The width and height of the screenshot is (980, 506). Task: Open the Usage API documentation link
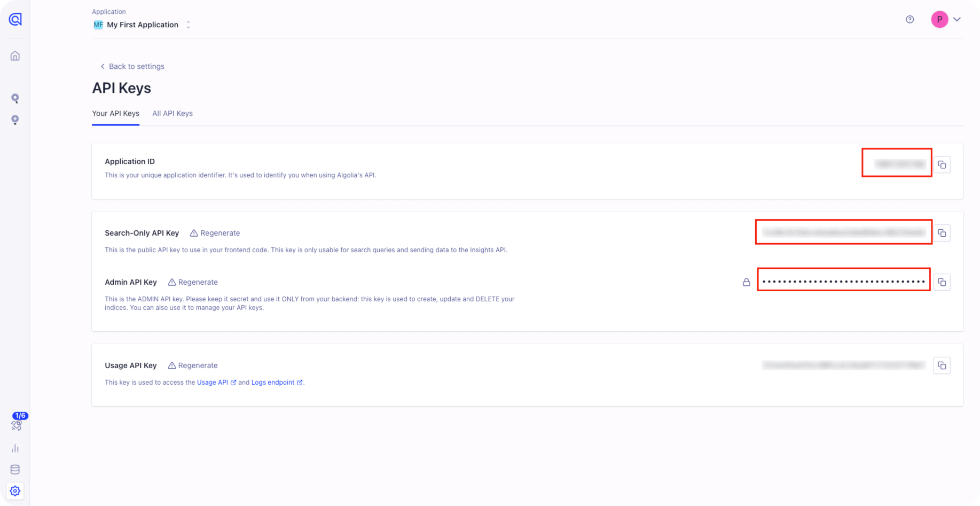point(216,383)
